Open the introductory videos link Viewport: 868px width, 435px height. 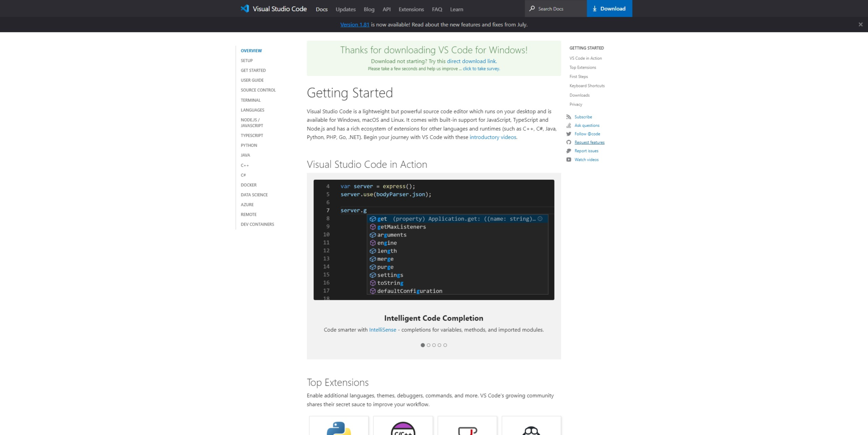click(x=492, y=137)
